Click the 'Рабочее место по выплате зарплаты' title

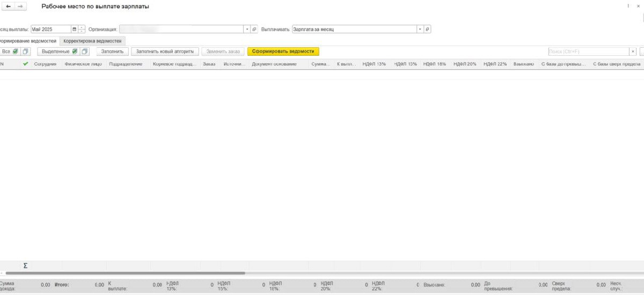(x=96, y=6)
